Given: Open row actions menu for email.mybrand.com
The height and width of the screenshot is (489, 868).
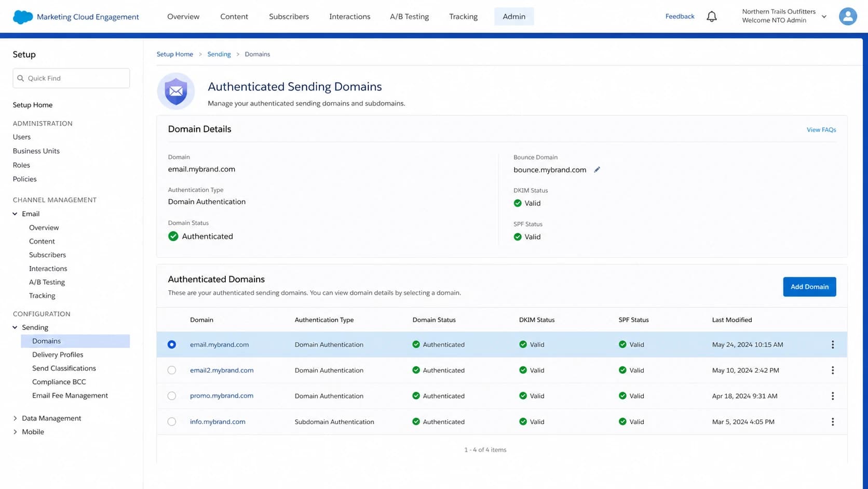Looking at the screenshot, I should [x=833, y=345].
